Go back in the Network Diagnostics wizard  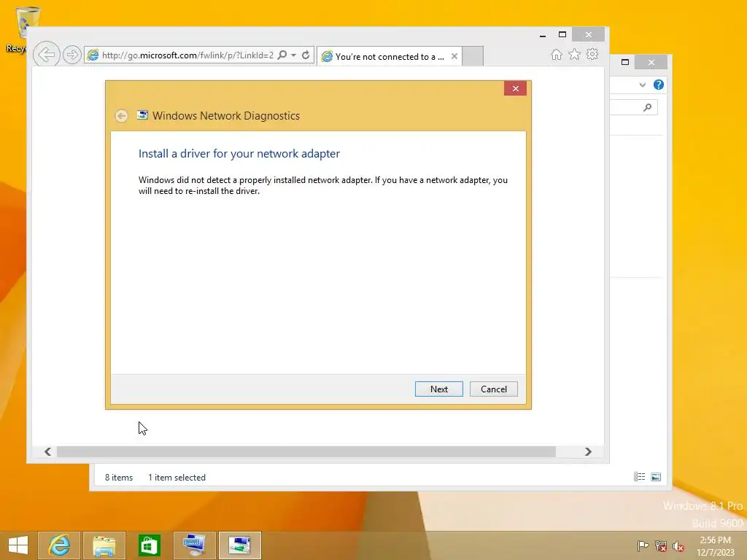[122, 116]
